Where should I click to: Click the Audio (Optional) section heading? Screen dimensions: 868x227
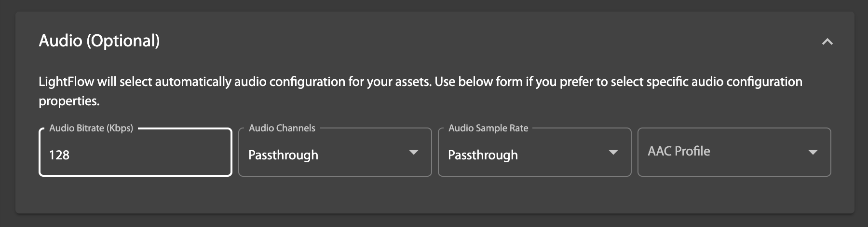point(99,41)
